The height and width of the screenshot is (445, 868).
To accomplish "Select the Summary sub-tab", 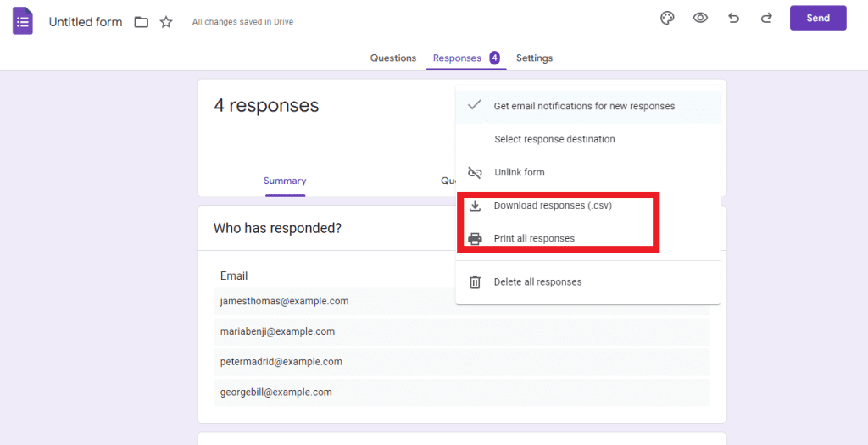I will click(285, 181).
